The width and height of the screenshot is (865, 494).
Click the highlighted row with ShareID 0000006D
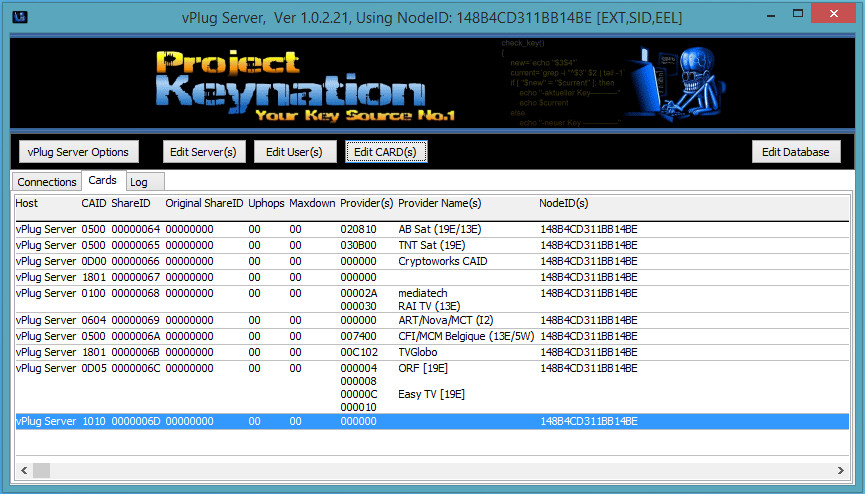432,421
